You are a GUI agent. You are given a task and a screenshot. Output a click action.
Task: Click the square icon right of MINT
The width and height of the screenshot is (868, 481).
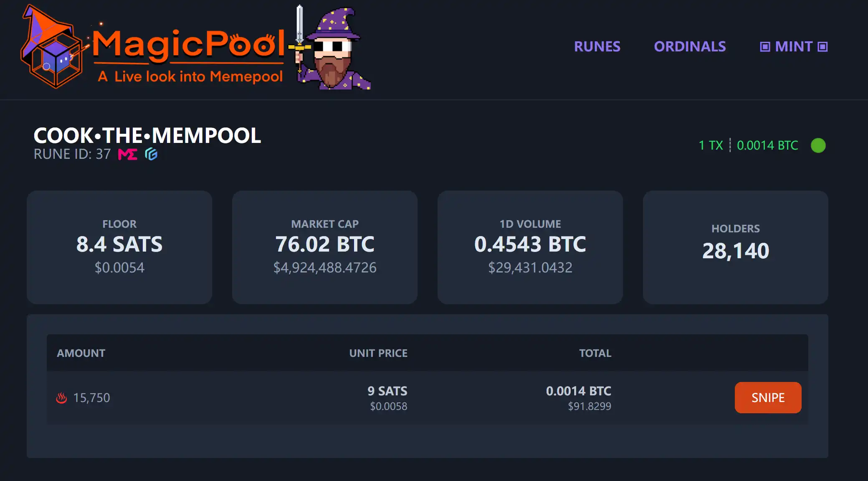(x=822, y=47)
